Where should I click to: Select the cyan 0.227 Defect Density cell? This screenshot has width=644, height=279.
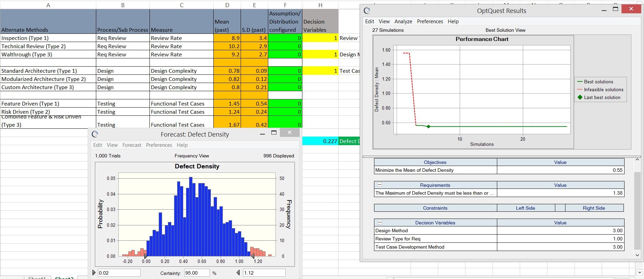(x=320, y=141)
